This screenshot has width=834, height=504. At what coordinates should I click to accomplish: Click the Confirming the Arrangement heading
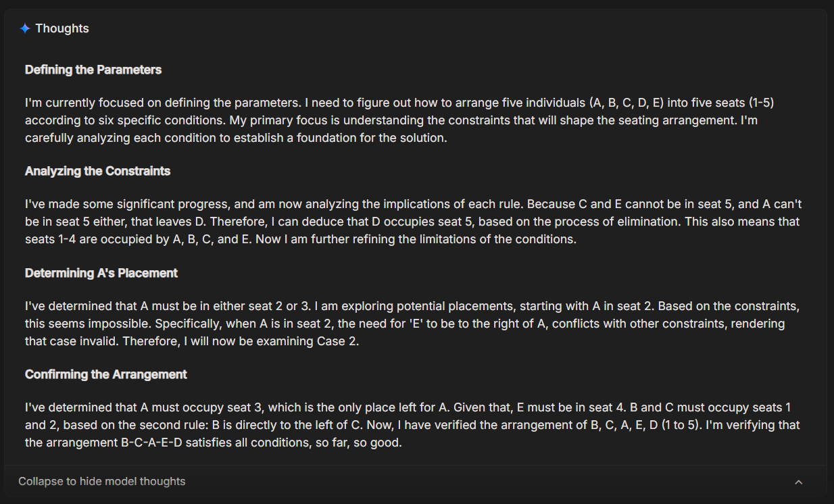[x=106, y=374]
